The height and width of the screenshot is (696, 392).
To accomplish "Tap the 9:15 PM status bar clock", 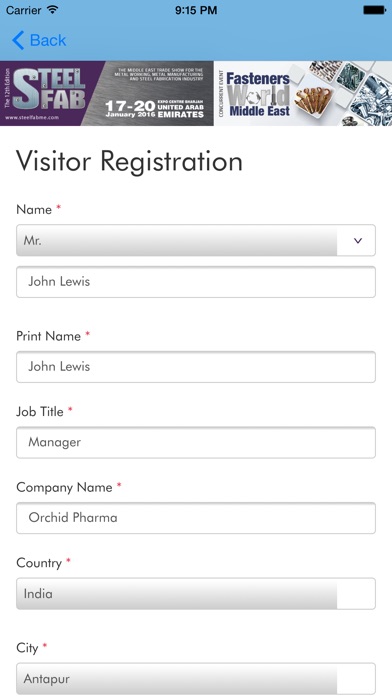I will pos(196,10).
